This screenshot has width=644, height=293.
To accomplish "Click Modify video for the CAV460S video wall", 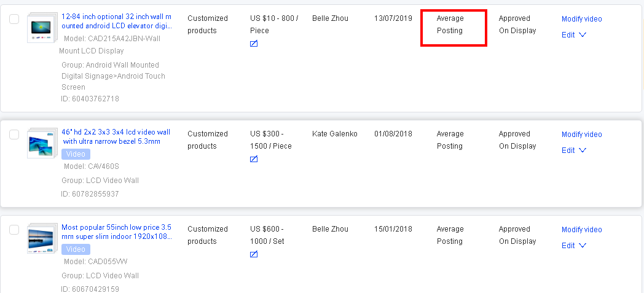I will [581, 135].
